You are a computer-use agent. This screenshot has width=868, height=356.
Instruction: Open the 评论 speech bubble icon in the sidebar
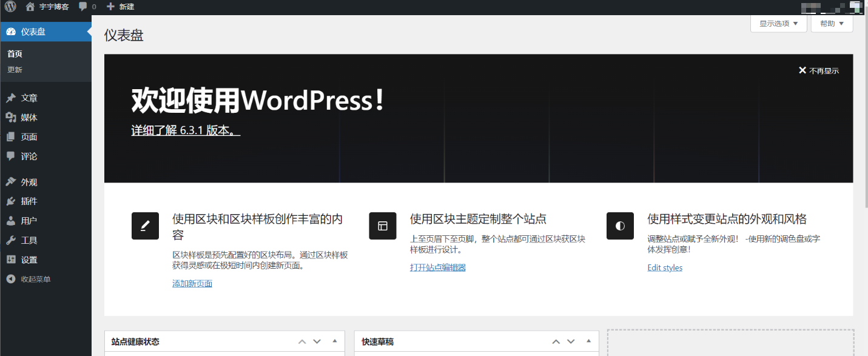[11, 156]
